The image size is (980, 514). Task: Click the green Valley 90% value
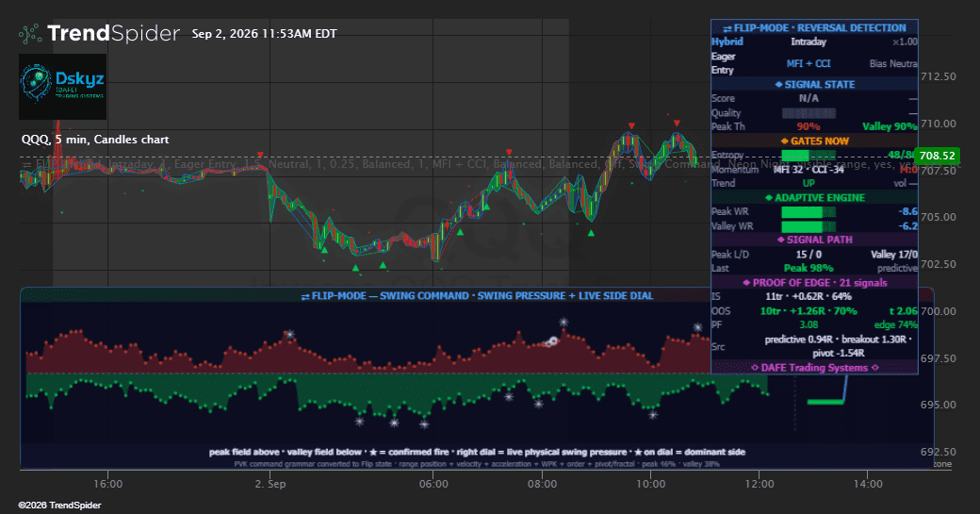pos(890,127)
